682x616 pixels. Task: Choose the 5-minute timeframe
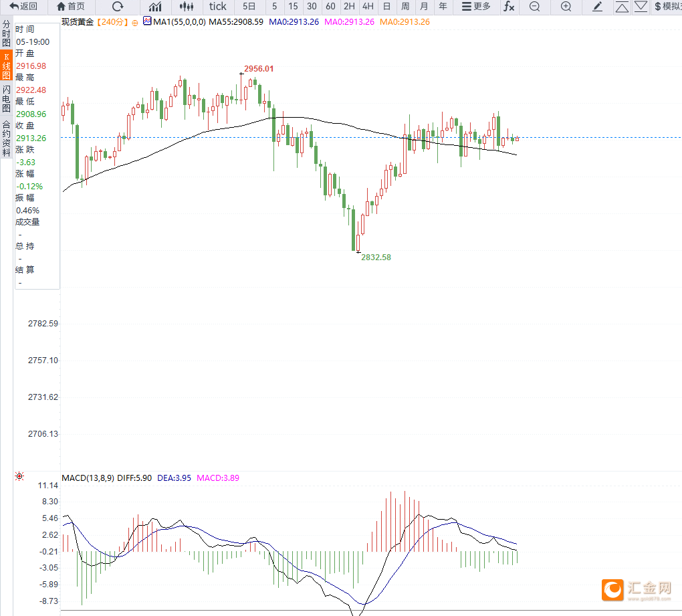[274, 6]
